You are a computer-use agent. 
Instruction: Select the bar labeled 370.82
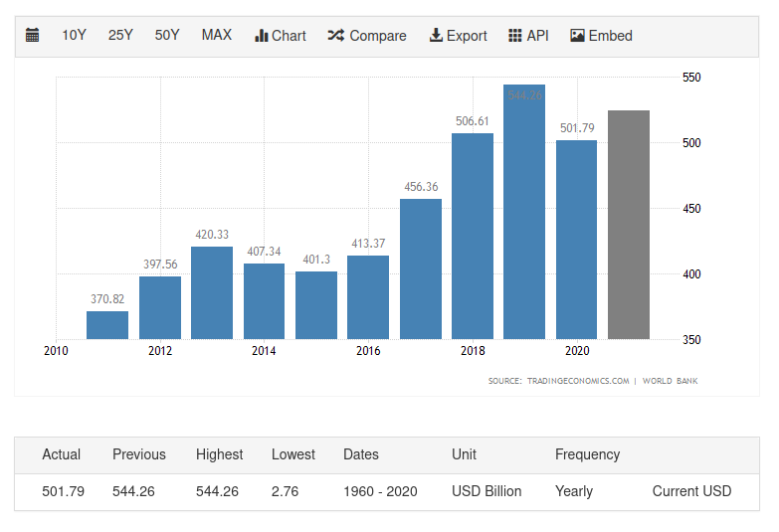107,325
